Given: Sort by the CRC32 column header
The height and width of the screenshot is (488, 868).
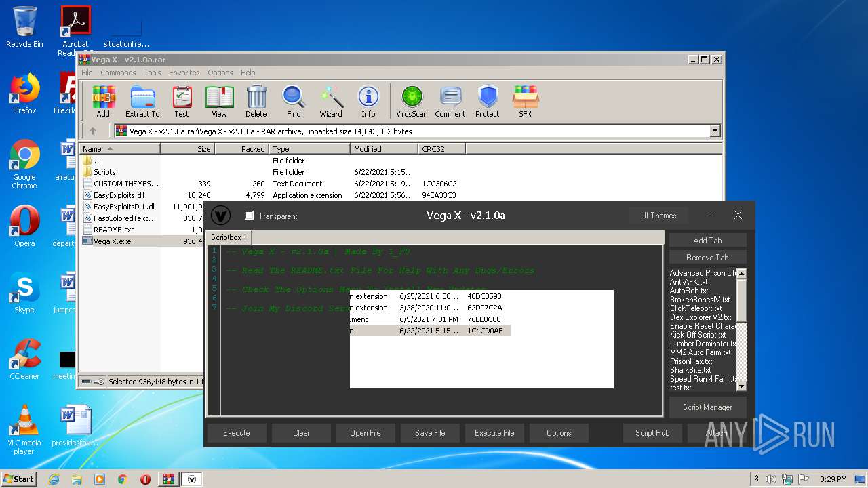Looking at the screenshot, I should pyautogui.click(x=441, y=148).
